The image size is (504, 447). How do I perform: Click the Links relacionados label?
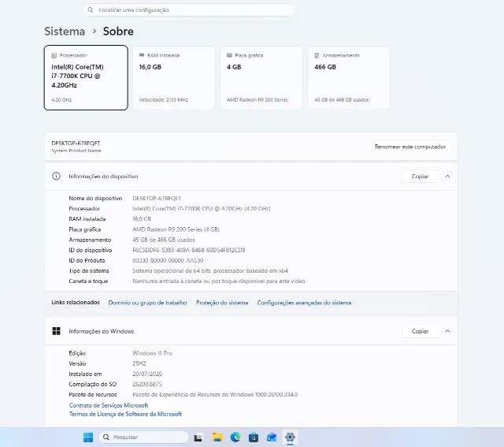pyautogui.click(x=76, y=302)
